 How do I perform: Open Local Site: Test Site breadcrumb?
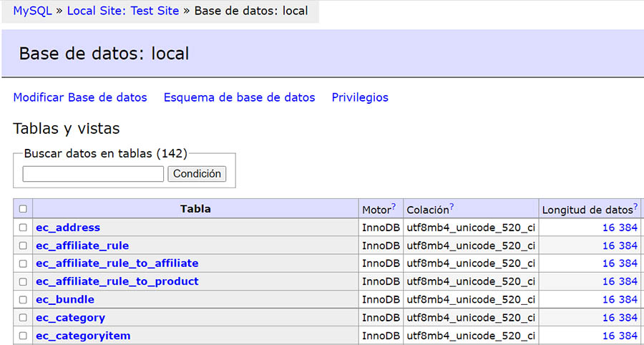[x=124, y=11]
